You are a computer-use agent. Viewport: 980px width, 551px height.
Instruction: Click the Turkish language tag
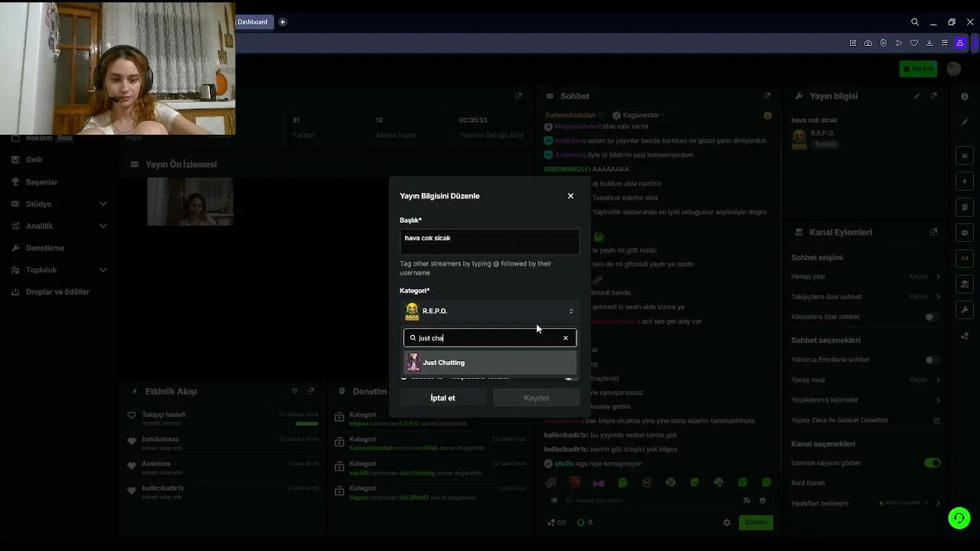coord(825,145)
